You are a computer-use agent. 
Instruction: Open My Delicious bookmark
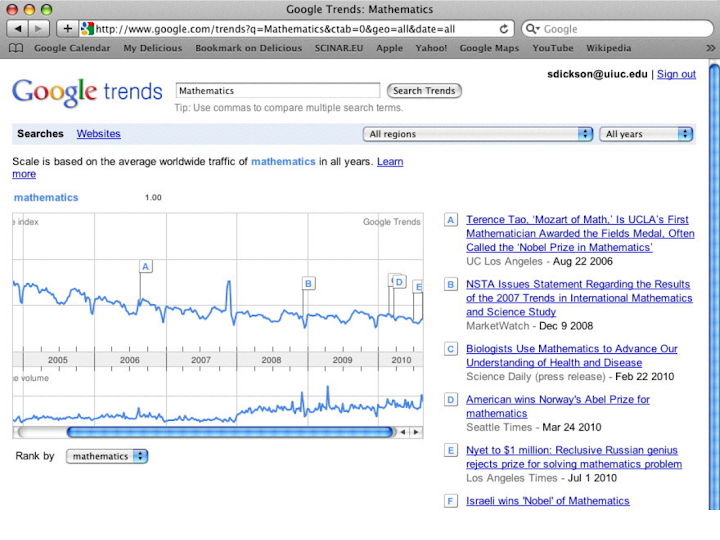point(152,48)
